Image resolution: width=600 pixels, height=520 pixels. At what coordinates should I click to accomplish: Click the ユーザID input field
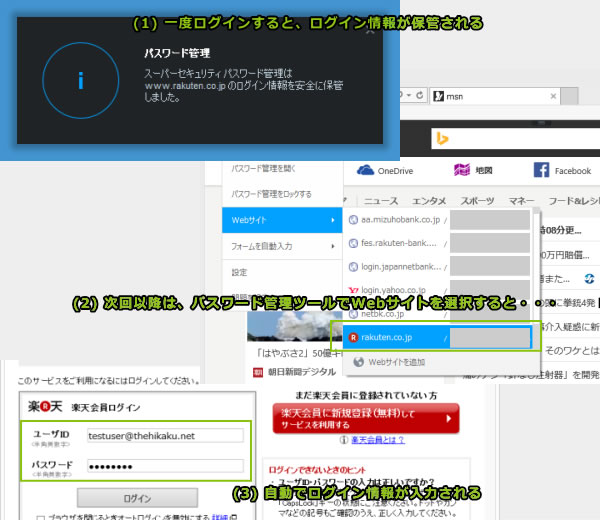[165, 435]
